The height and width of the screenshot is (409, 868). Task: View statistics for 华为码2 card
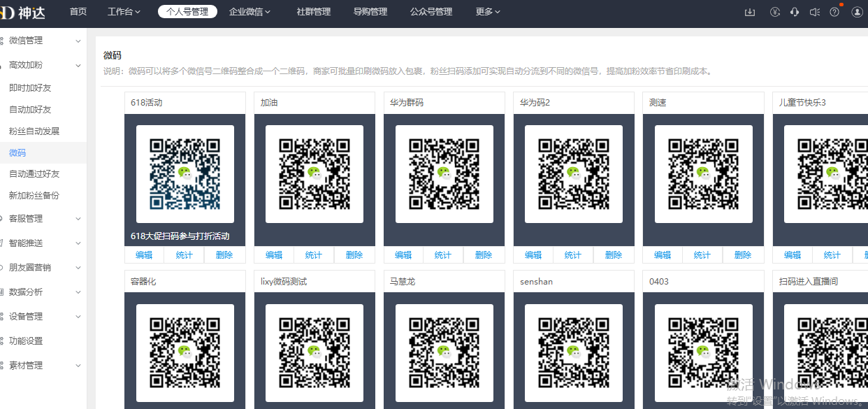click(x=573, y=255)
